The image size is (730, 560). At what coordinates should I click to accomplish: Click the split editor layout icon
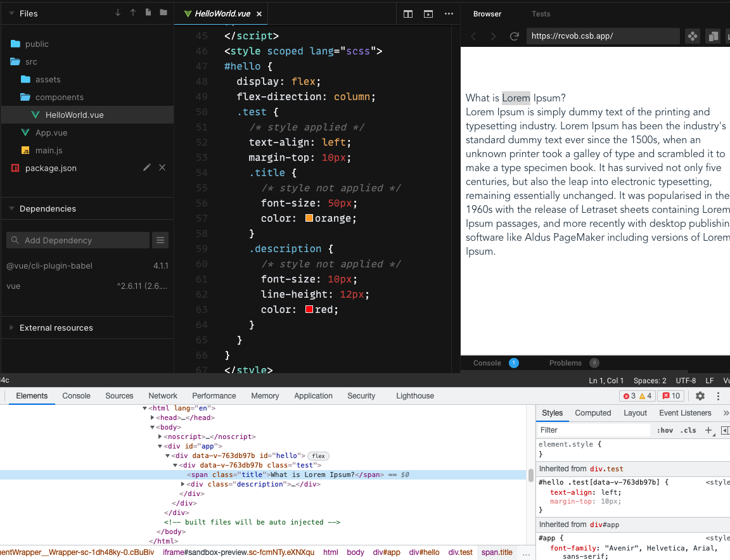click(408, 14)
